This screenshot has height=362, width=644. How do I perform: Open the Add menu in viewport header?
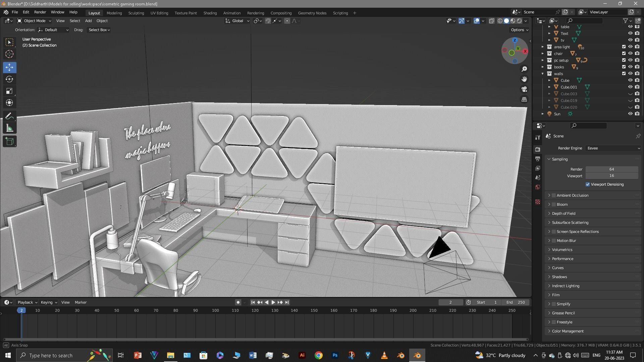[x=88, y=21]
